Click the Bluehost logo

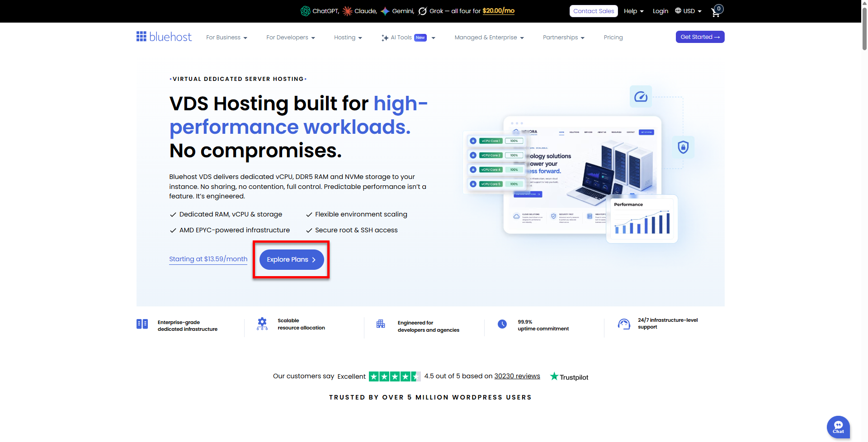164,37
